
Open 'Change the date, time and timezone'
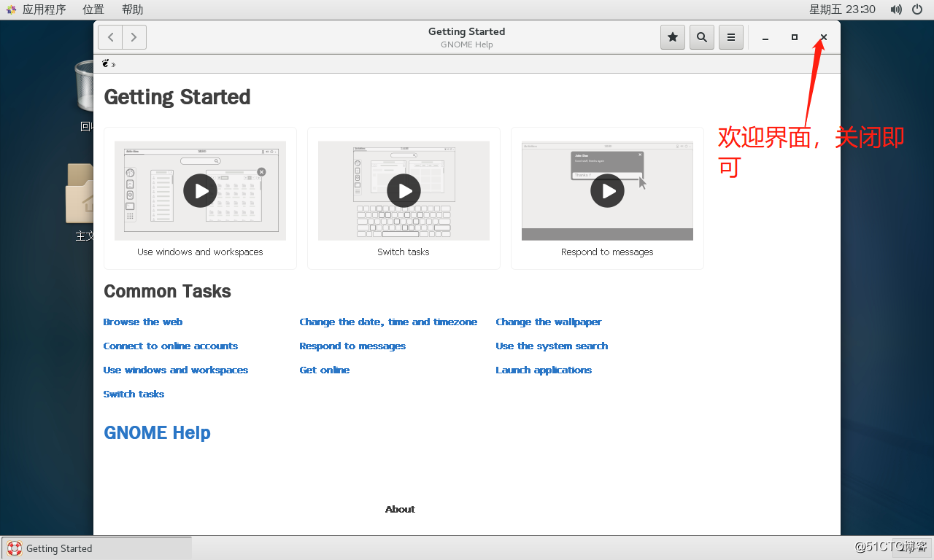point(388,322)
